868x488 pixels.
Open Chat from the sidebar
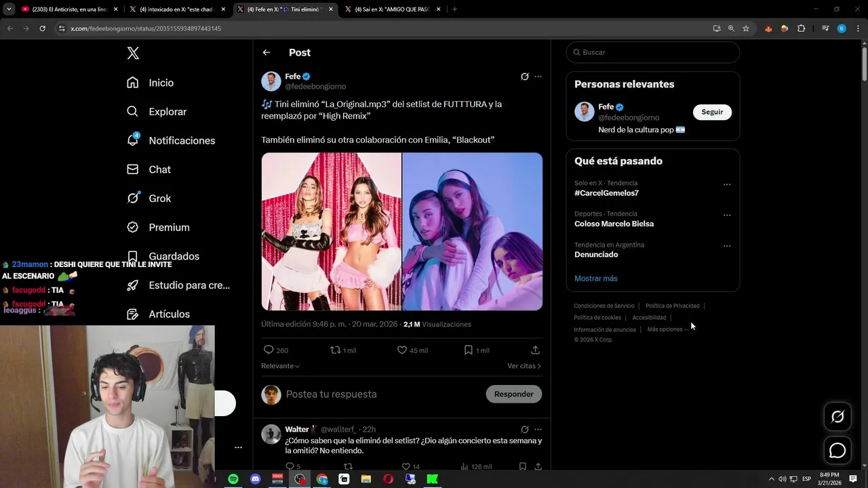pos(149,169)
